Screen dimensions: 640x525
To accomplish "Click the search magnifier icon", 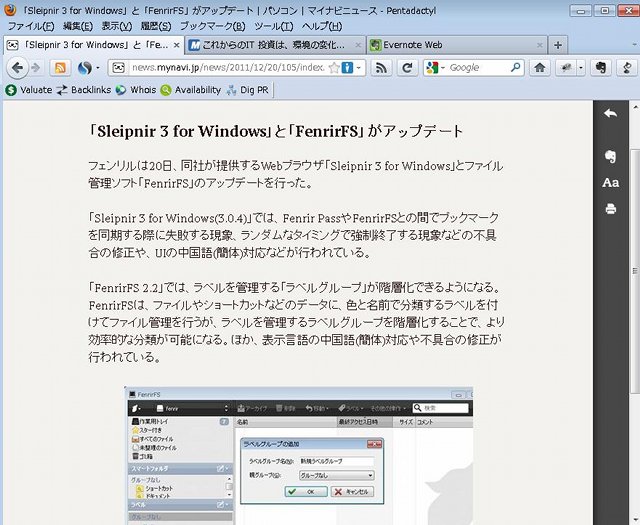I will [x=516, y=67].
